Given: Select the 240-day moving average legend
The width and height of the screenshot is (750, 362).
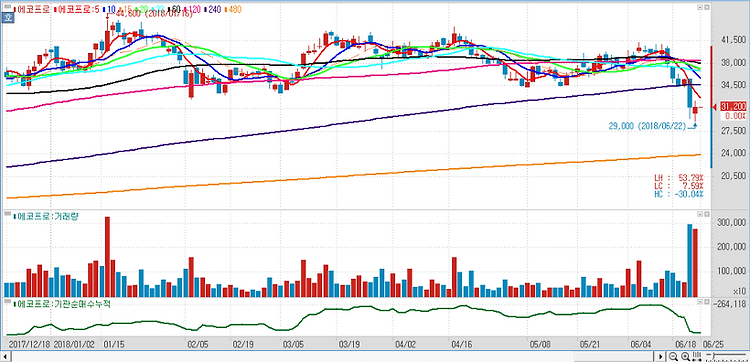Looking at the screenshot, I should click(213, 10).
